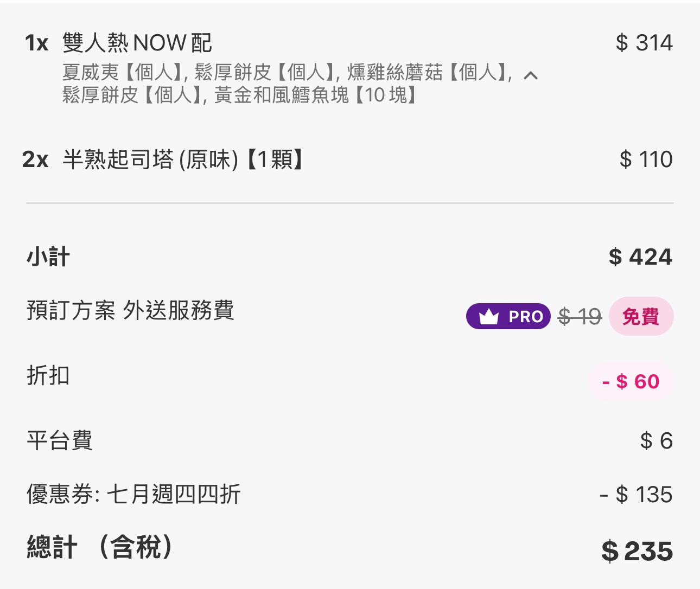700x589 pixels.
Task: Select the 雙人熱NOW配 item title
Action: (137, 43)
